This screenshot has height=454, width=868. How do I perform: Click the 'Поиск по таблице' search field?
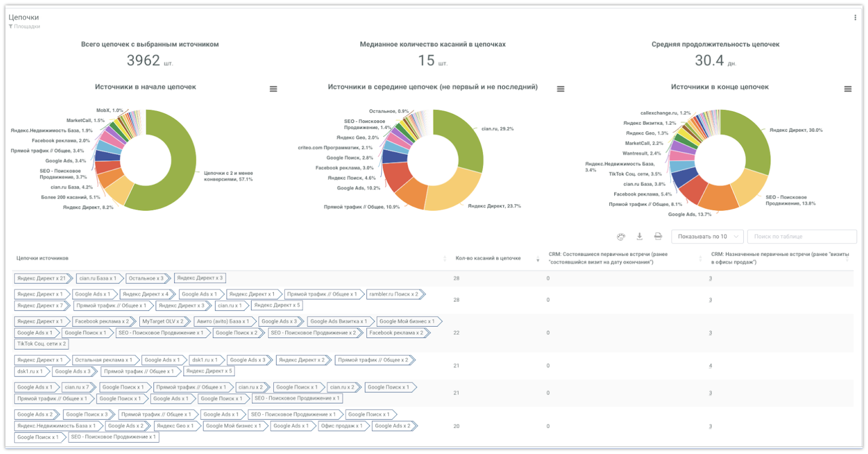pos(801,237)
